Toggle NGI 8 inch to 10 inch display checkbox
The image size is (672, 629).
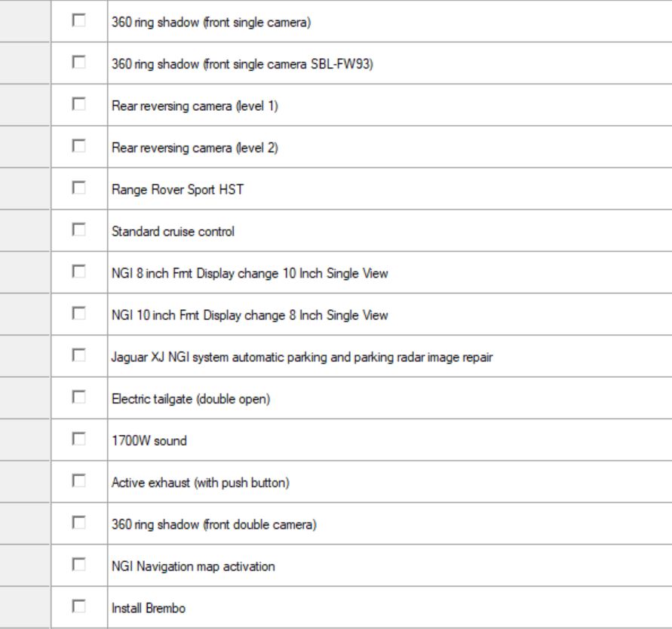[x=78, y=273]
